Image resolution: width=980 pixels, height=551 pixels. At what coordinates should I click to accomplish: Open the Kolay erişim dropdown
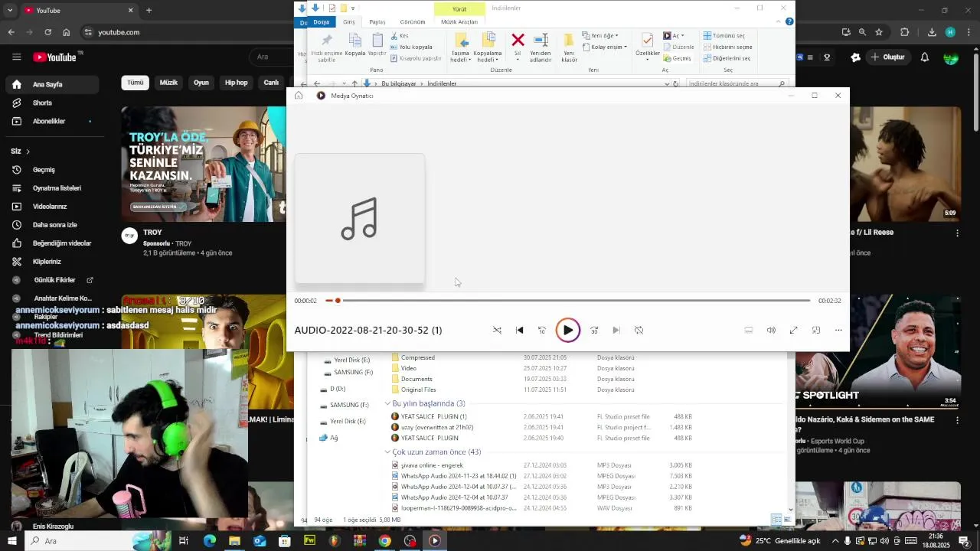click(x=605, y=47)
